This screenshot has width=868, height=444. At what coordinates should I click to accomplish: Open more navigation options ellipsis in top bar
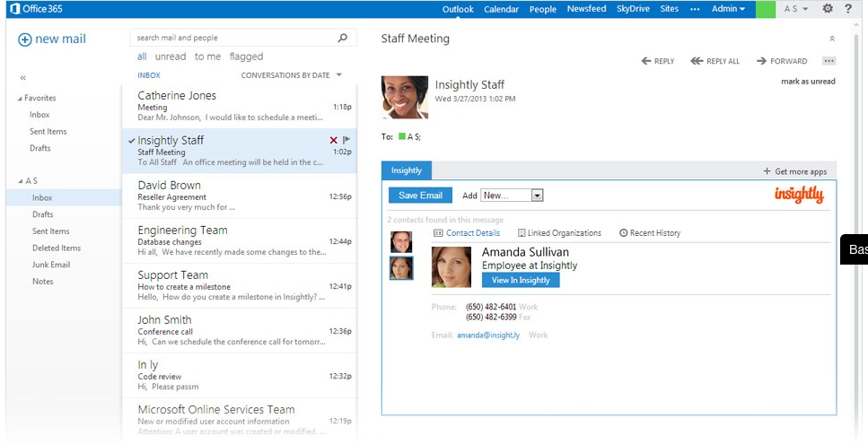(x=695, y=9)
